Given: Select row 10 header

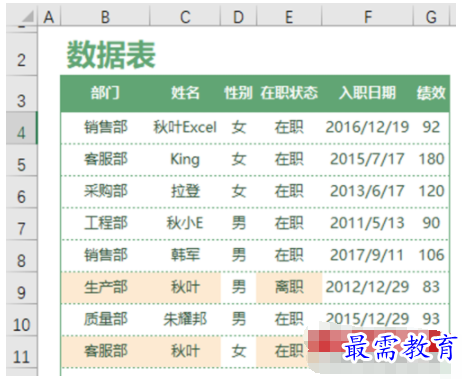Looking at the screenshot, I should pos(22,320).
